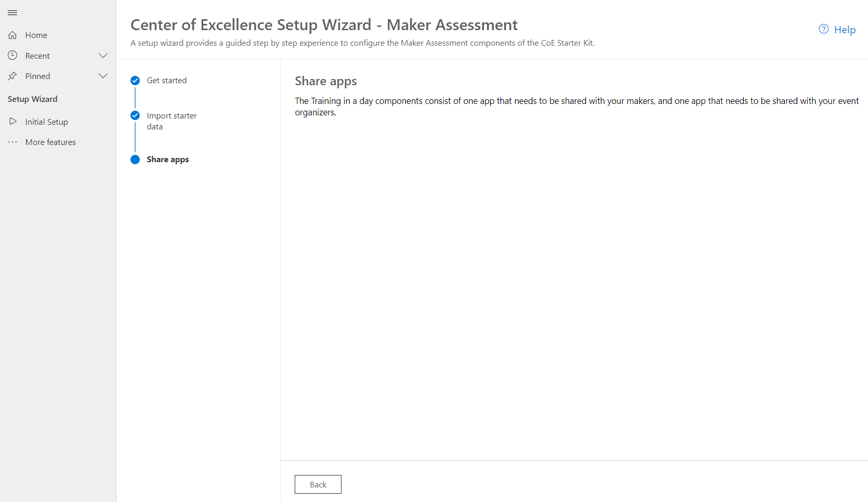The width and height of the screenshot is (868, 502).
Task: Click the Help question mark icon
Action: [824, 29]
